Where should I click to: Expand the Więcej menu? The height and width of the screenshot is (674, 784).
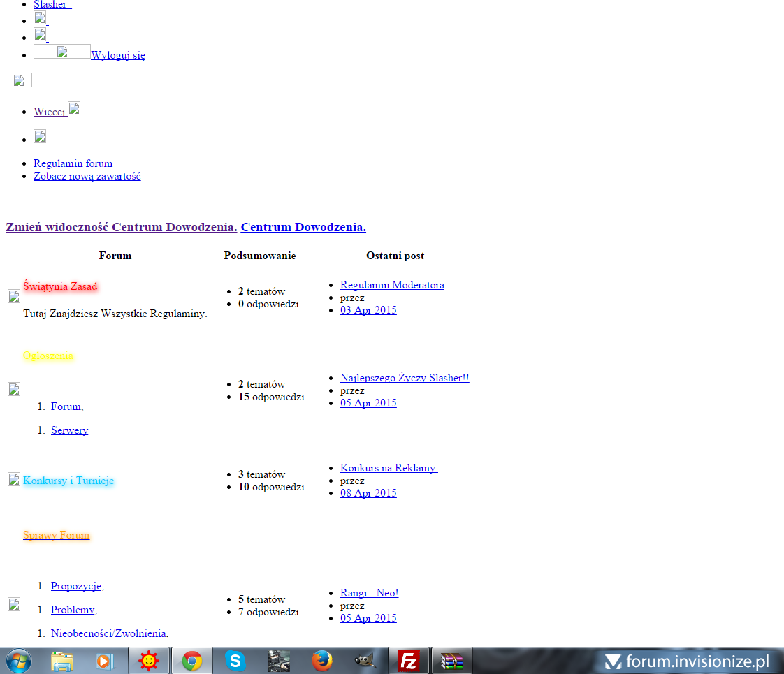pos(50,112)
